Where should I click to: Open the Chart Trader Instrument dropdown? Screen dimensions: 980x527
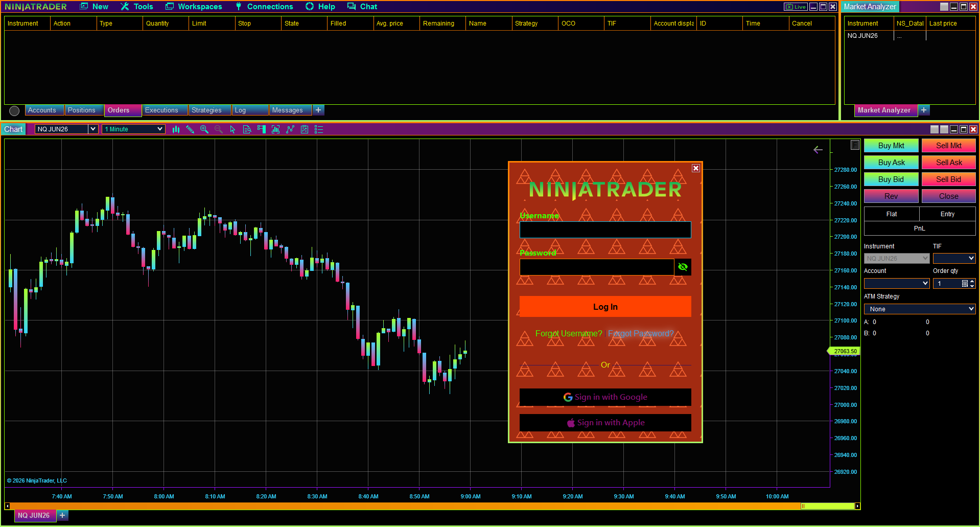[x=897, y=259]
